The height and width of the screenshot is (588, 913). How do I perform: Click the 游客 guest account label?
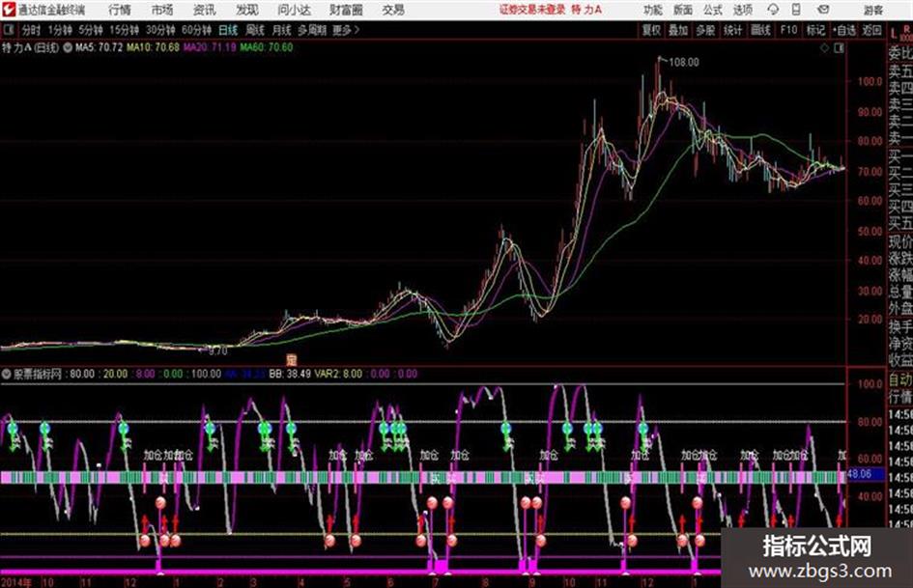tap(872, 10)
